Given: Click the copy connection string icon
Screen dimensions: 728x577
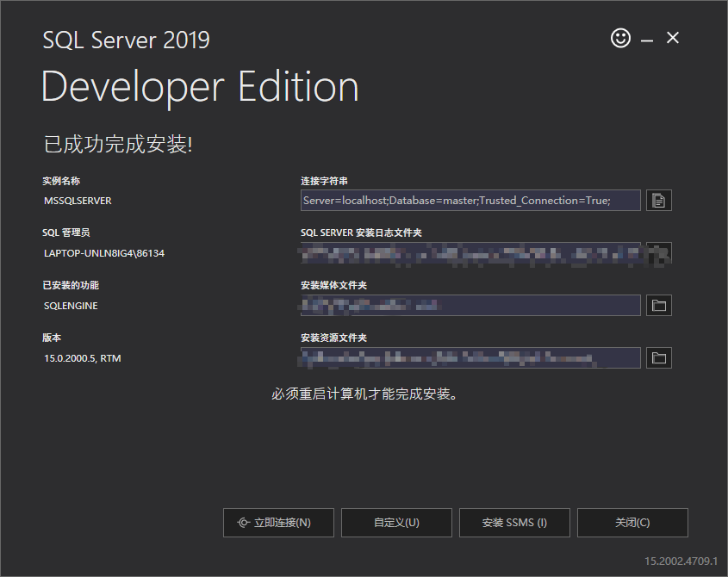Looking at the screenshot, I should (659, 200).
